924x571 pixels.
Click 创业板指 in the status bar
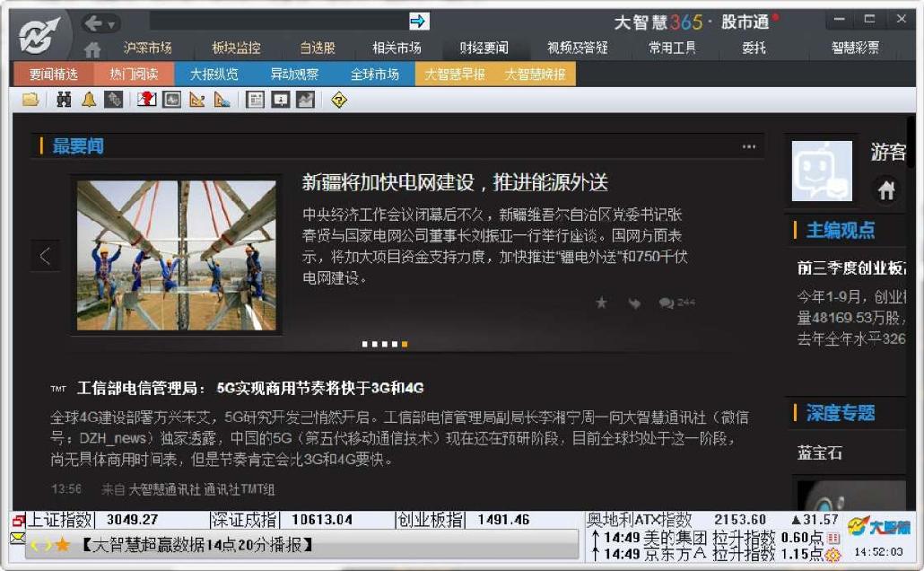[x=431, y=520]
